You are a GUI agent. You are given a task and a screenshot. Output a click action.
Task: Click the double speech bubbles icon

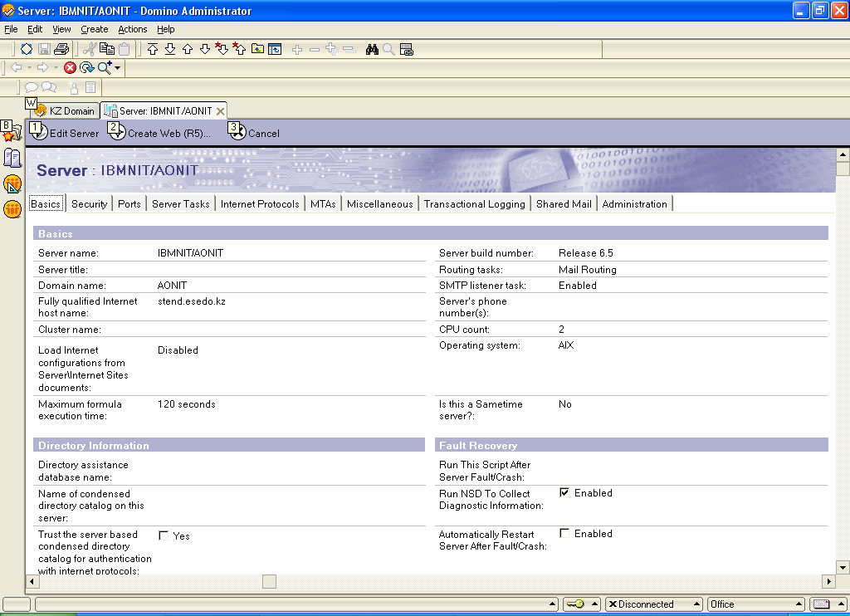[x=49, y=87]
